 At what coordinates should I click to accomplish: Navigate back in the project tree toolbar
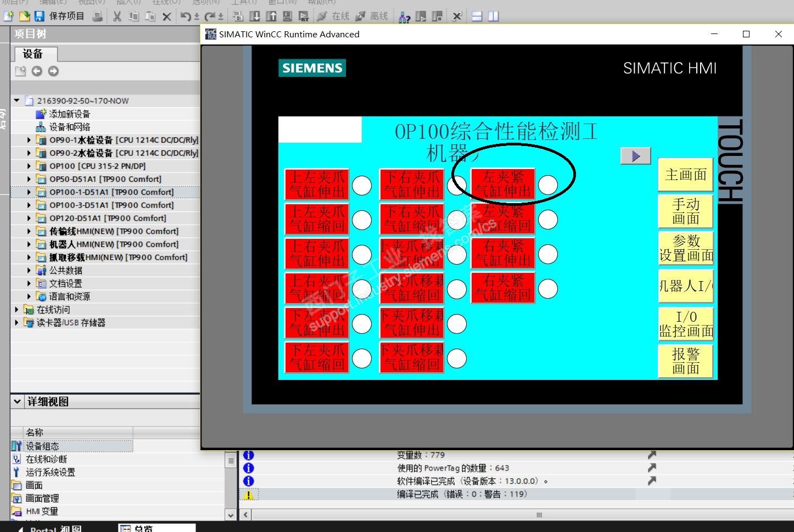click(x=37, y=71)
